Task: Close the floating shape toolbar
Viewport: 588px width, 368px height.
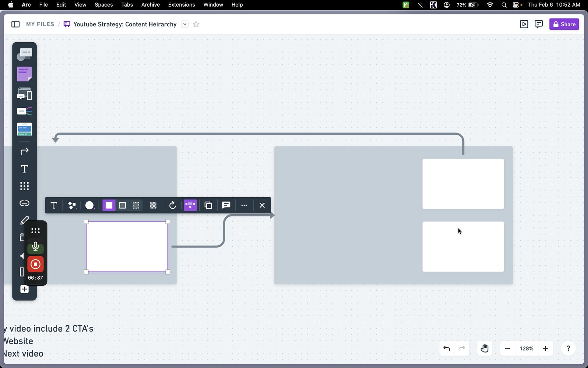Action: pyautogui.click(x=262, y=205)
